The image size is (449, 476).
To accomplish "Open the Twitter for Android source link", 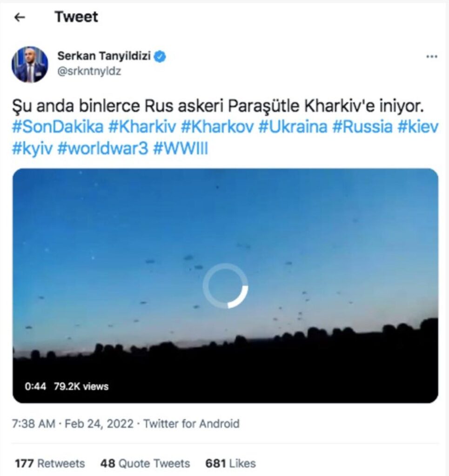I will (x=191, y=423).
